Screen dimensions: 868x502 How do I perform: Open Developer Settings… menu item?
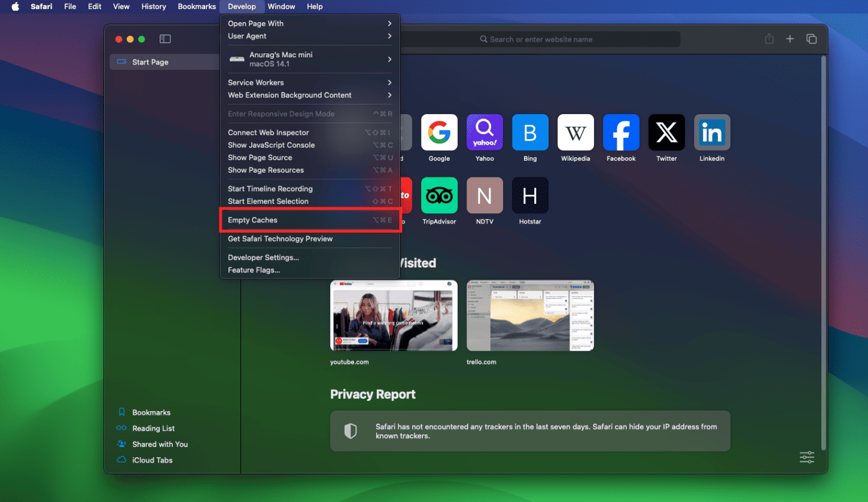(x=310, y=258)
